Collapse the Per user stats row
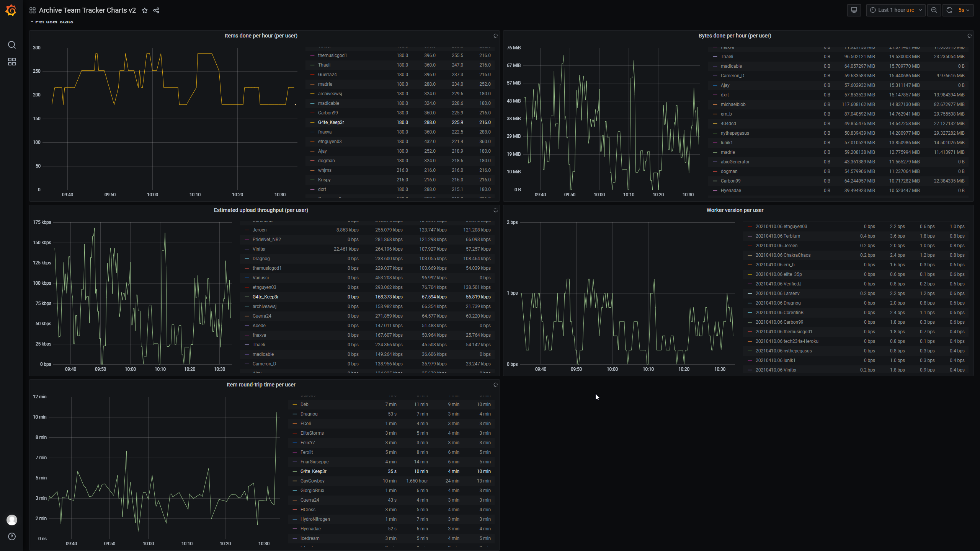This screenshot has width=980, height=551. coord(54,22)
